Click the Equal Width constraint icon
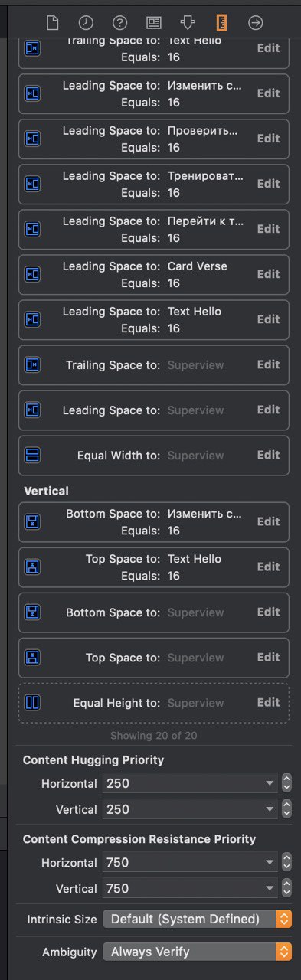This screenshot has width=301, height=980. click(x=33, y=455)
